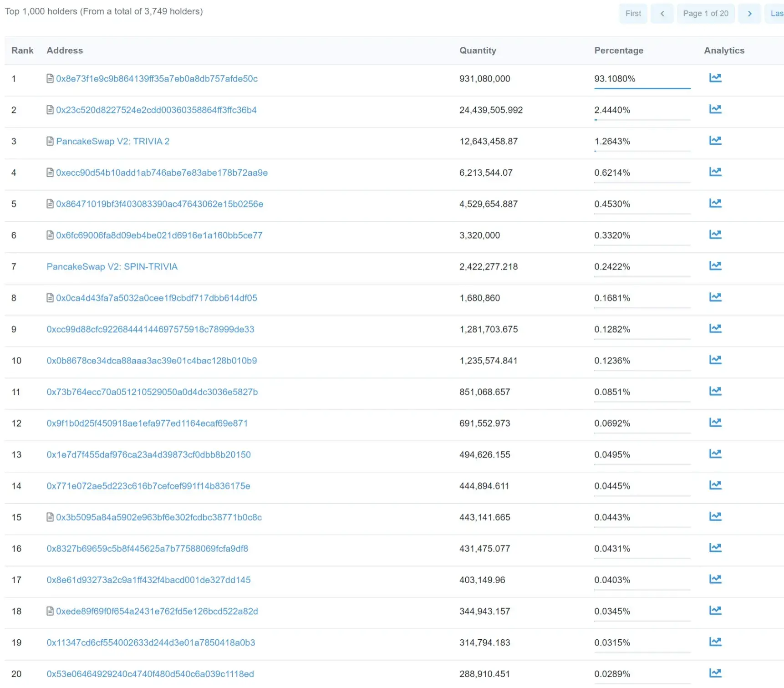Click the Percentage column header
This screenshot has height=688, width=784.
click(x=619, y=51)
